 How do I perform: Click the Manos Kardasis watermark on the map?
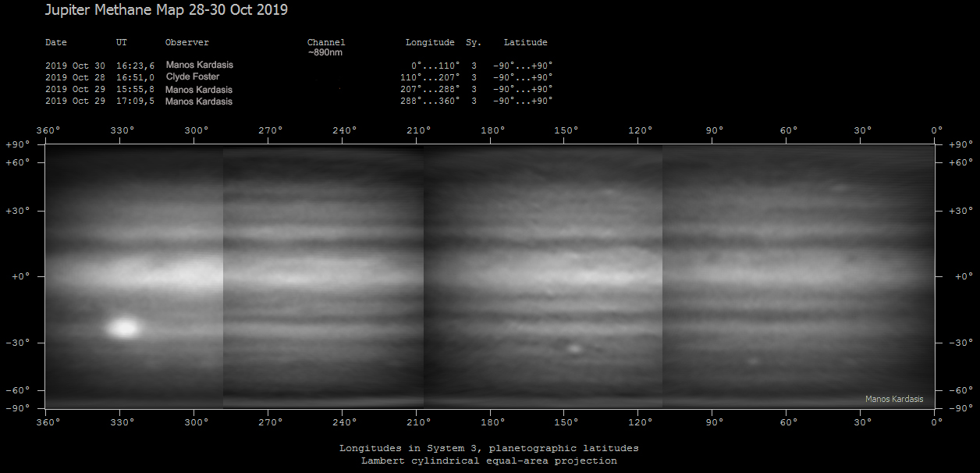tap(893, 399)
